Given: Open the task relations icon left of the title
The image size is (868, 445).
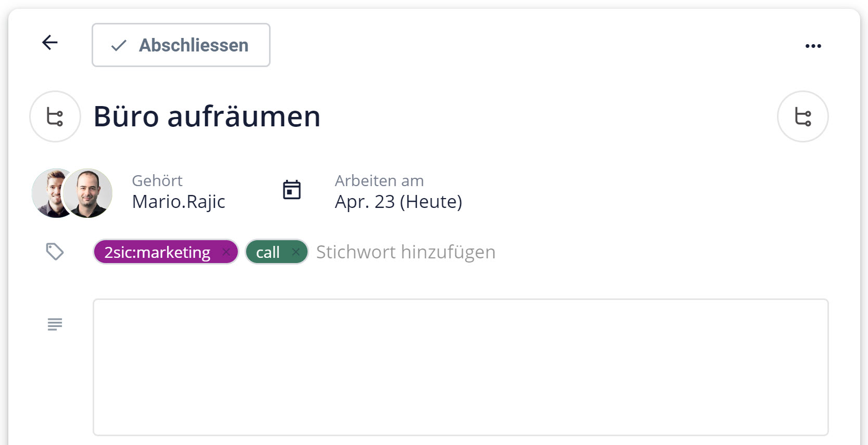Looking at the screenshot, I should click(x=55, y=116).
